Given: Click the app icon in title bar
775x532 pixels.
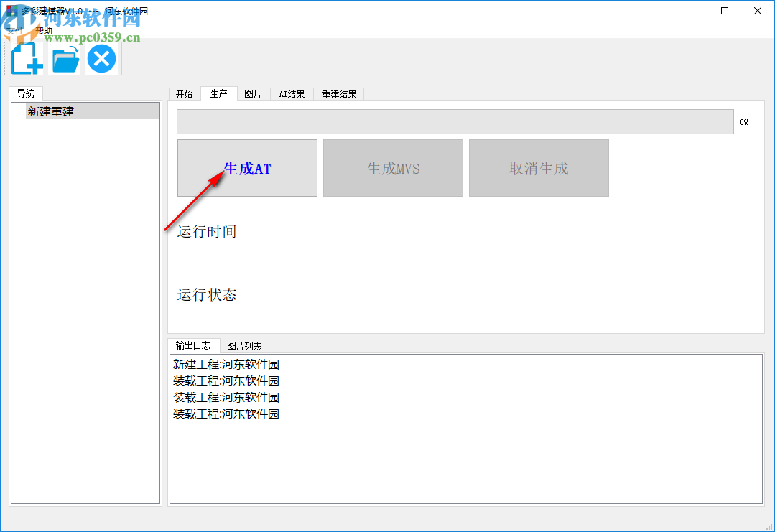Looking at the screenshot, I should [11, 11].
